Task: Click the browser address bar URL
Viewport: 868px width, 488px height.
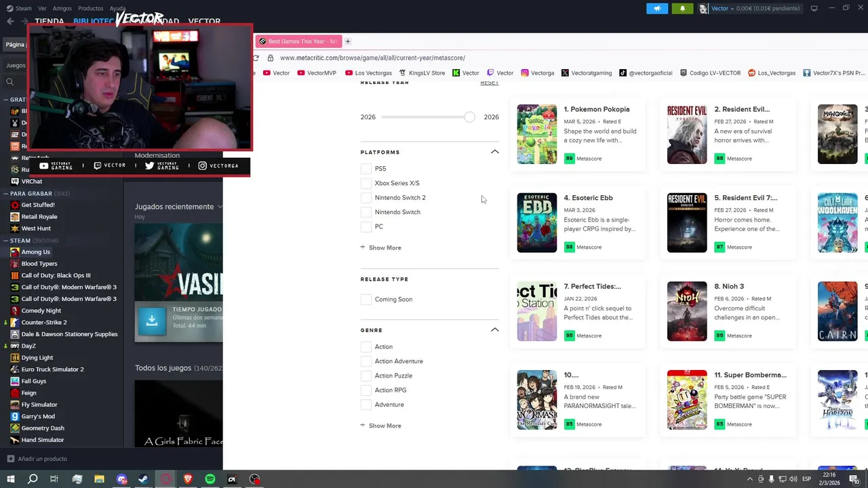Action: click(372, 58)
